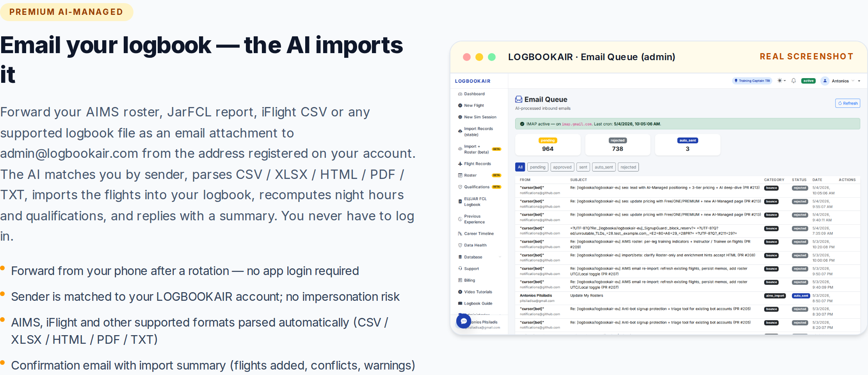This screenshot has width=868, height=375.
Task: Click the Logbook Guide book icon
Action: (x=460, y=304)
